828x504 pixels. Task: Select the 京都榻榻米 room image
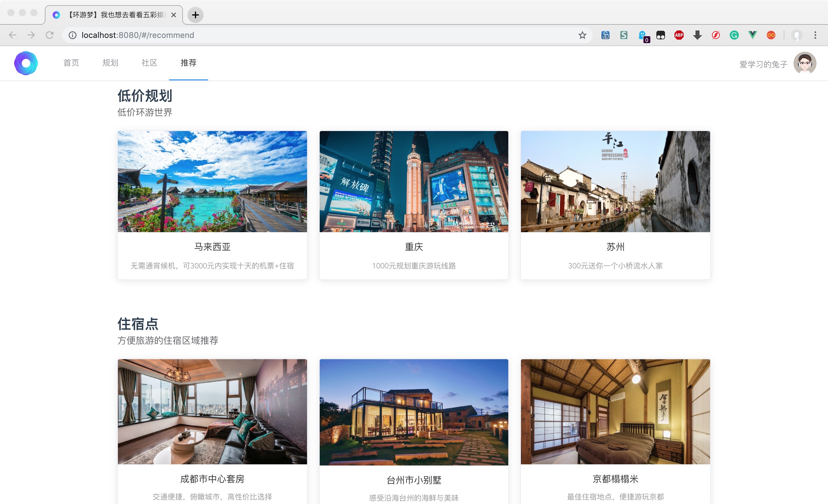click(615, 412)
